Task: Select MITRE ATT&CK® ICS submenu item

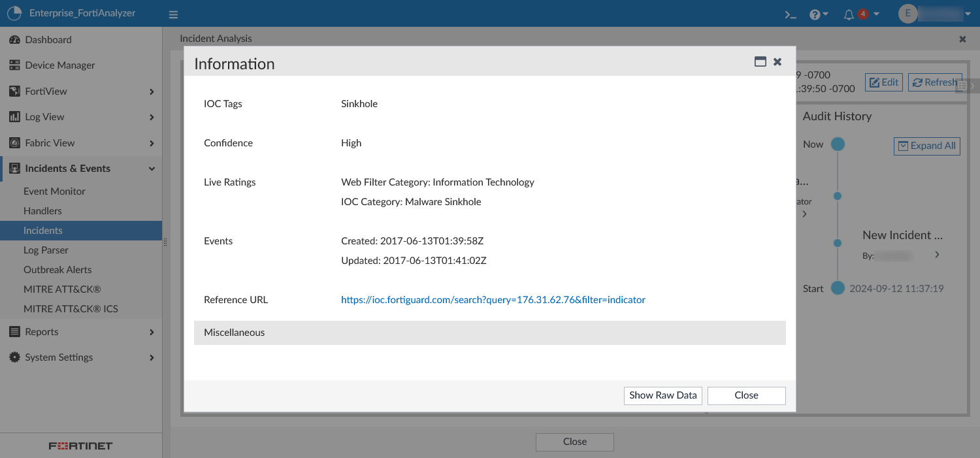Action: click(71, 309)
